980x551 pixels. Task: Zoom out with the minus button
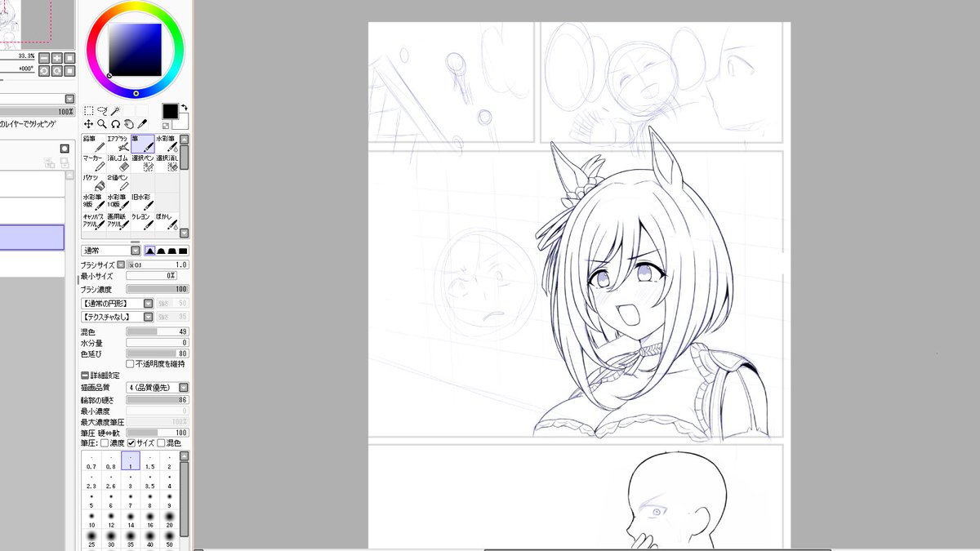(43, 57)
